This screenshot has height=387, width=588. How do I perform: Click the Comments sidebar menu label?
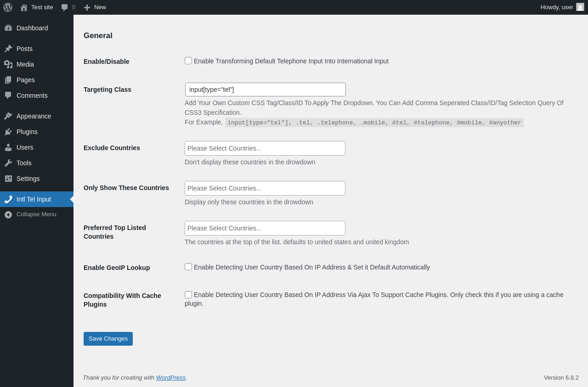pos(32,95)
